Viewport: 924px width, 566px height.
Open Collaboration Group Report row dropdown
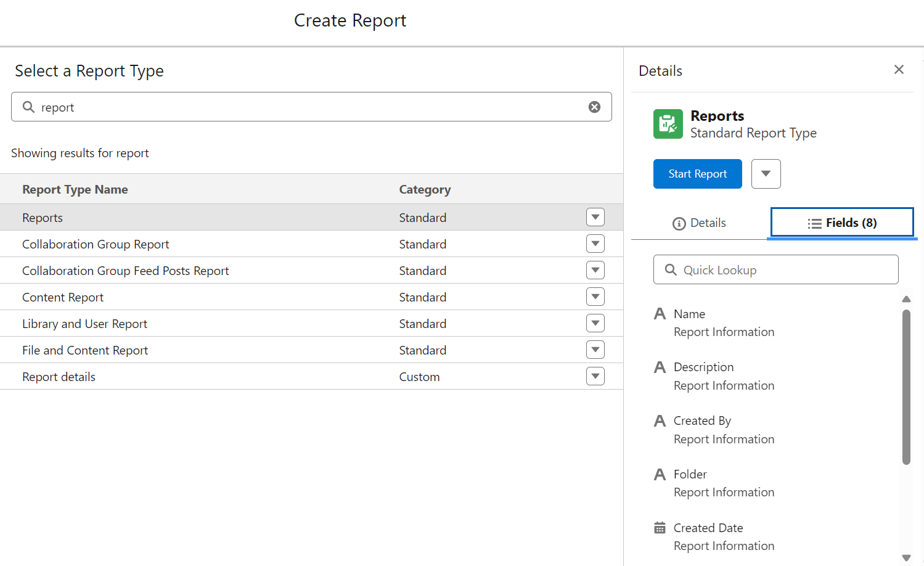pos(595,244)
